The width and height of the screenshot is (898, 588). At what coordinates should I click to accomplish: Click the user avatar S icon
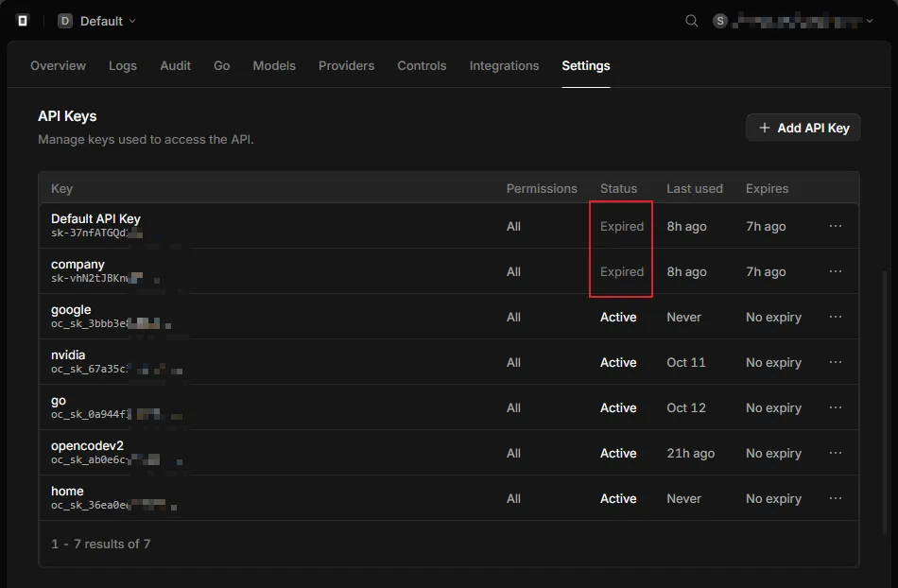pos(720,21)
